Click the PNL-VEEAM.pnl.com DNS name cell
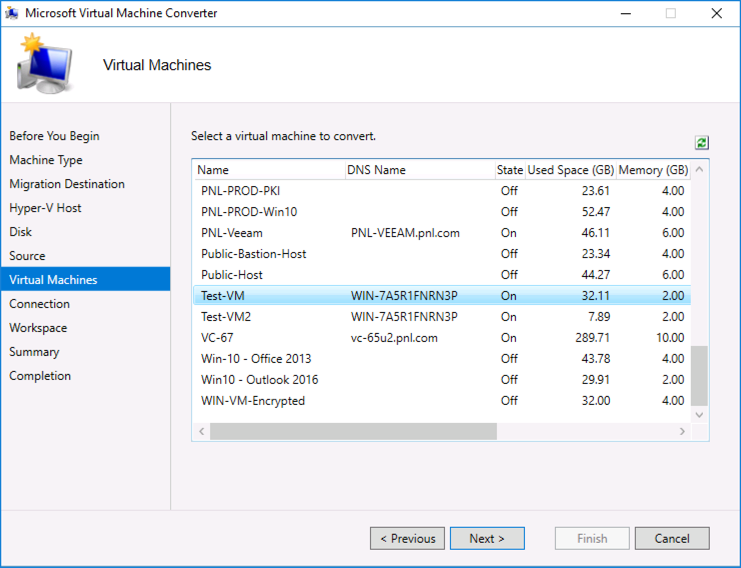Screen dimensions: 741x568 click(405, 233)
